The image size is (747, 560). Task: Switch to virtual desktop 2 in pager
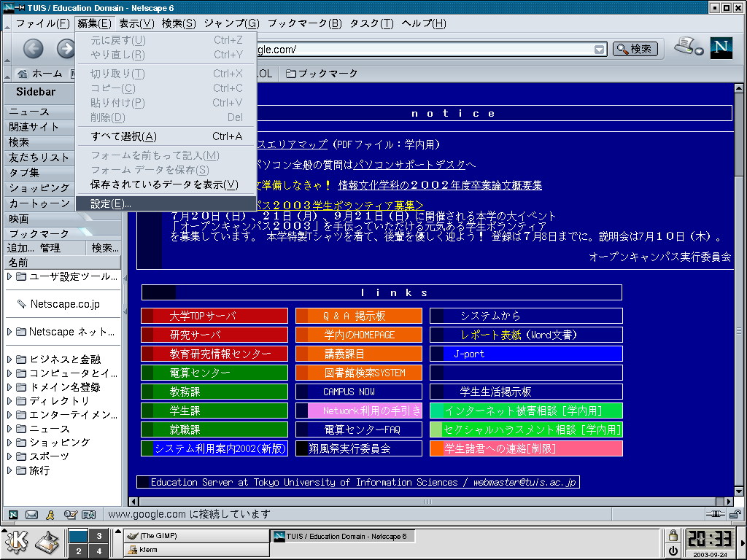click(x=78, y=551)
